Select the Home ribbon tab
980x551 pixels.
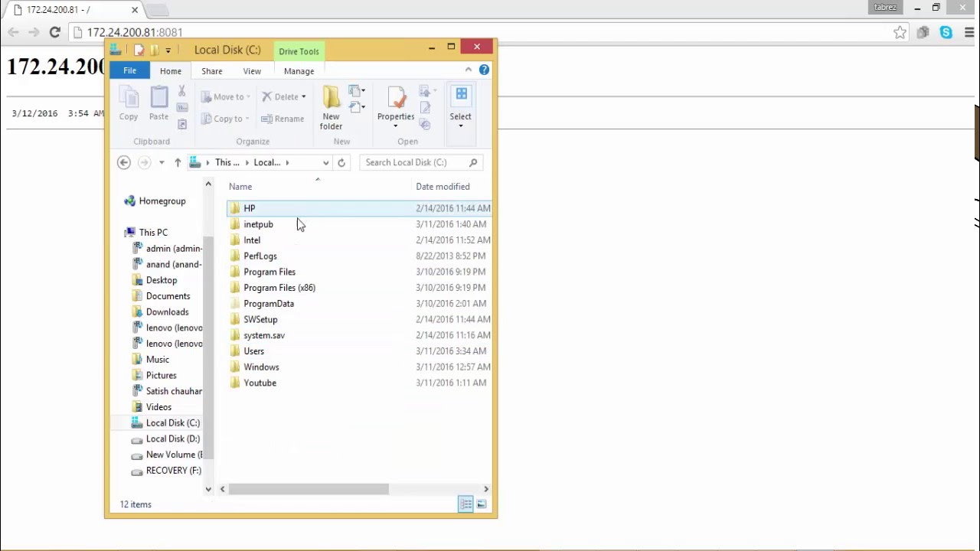(x=171, y=71)
